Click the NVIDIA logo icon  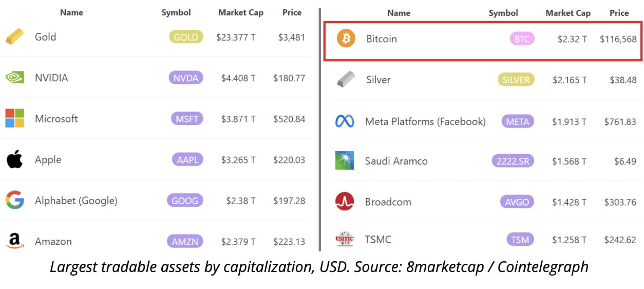[14, 78]
